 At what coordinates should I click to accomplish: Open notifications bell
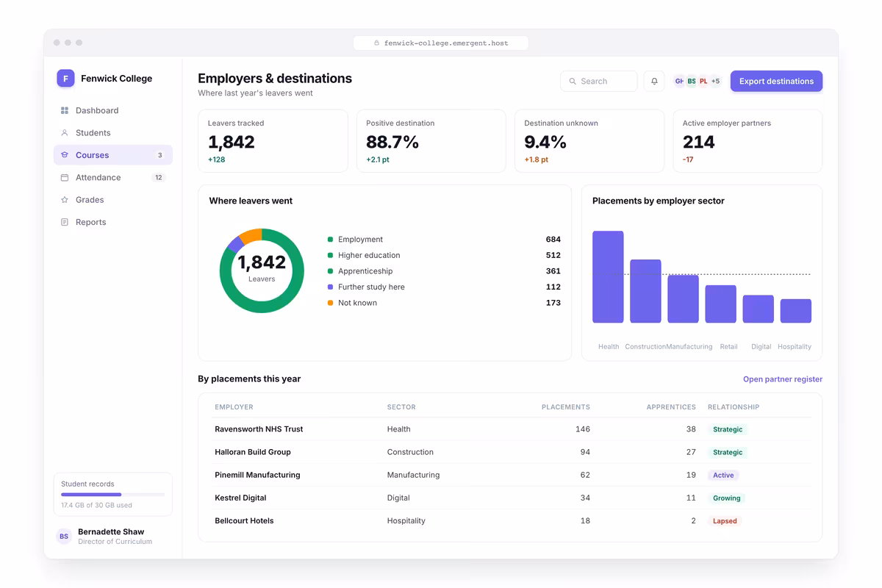pyautogui.click(x=654, y=81)
